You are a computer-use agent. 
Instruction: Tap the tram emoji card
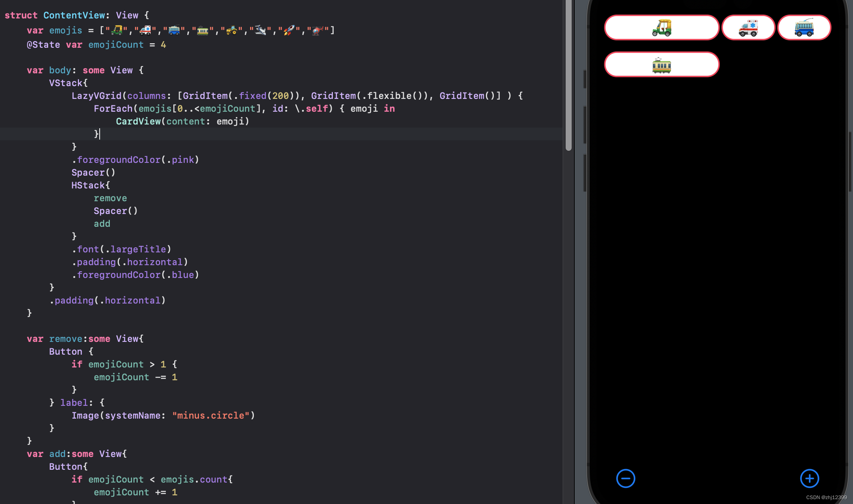coord(662,64)
